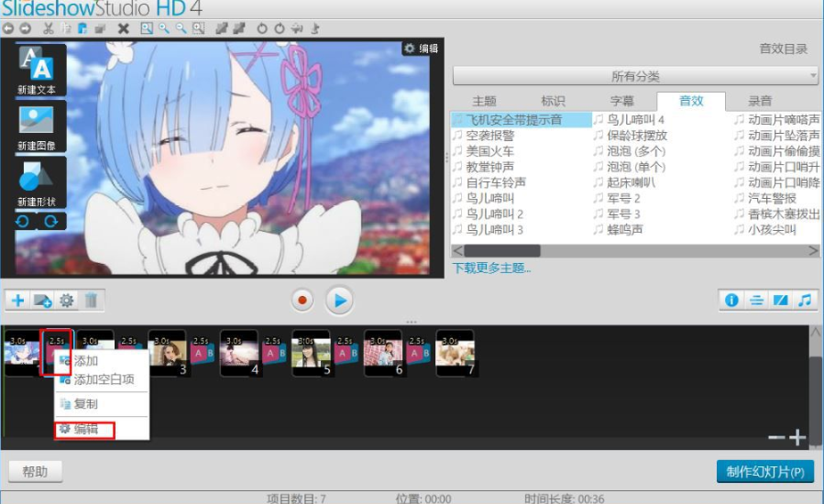
Task: Click the zoom selection dashed magnifier icon
Action: (x=198, y=28)
